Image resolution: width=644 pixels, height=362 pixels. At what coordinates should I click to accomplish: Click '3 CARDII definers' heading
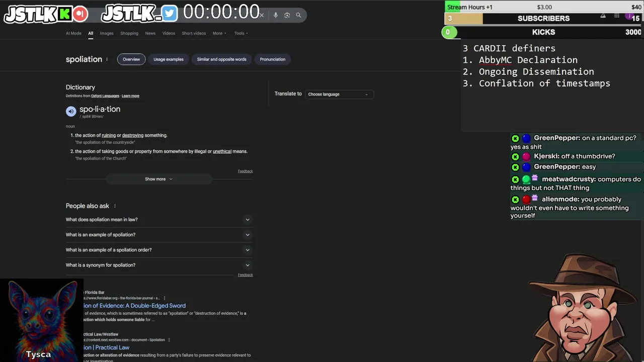[x=509, y=48]
